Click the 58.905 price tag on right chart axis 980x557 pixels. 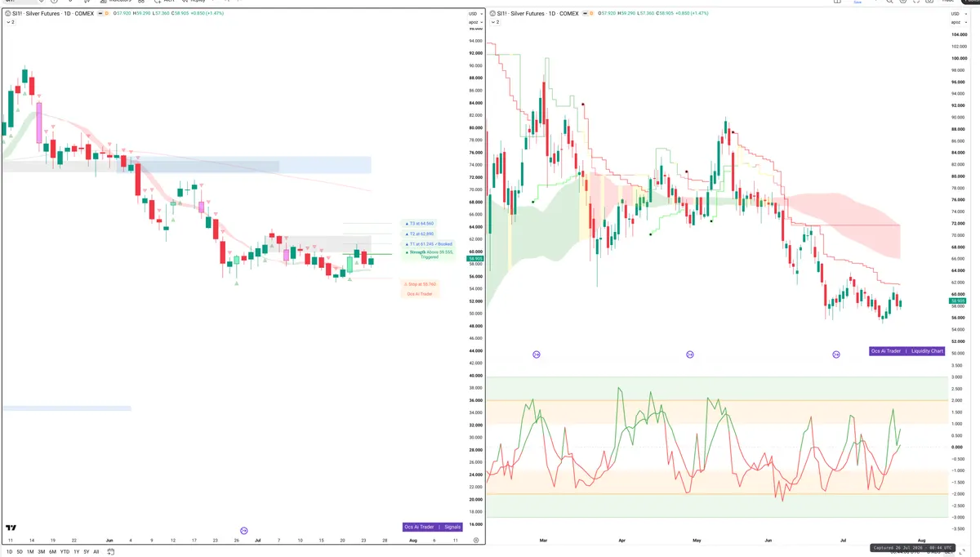tap(957, 301)
